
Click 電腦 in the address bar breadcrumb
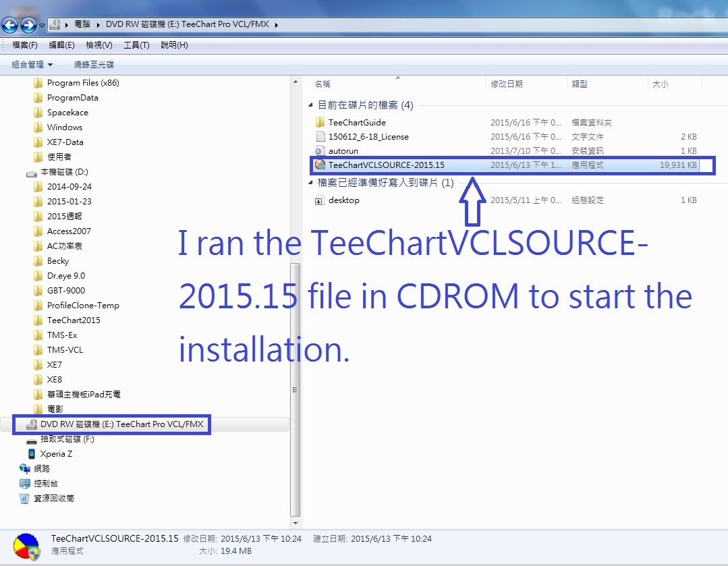pos(82,24)
